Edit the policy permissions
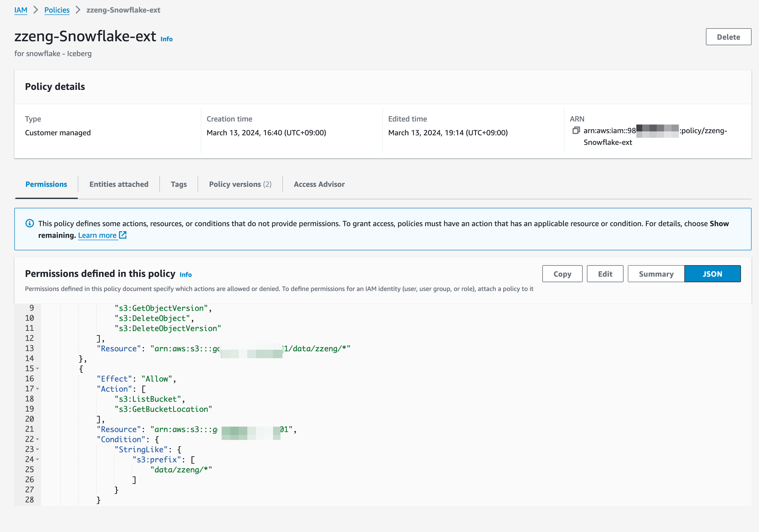Image resolution: width=759 pixels, height=532 pixels. point(605,274)
